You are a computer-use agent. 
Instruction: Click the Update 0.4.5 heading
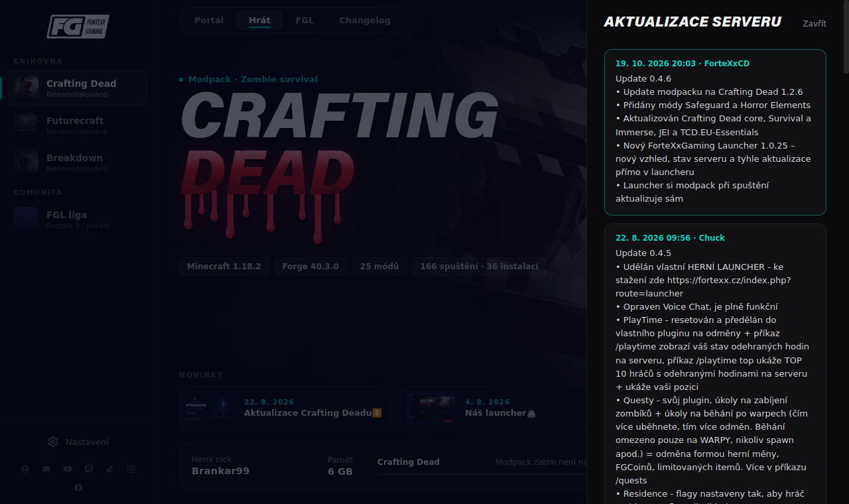pyautogui.click(x=643, y=253)
